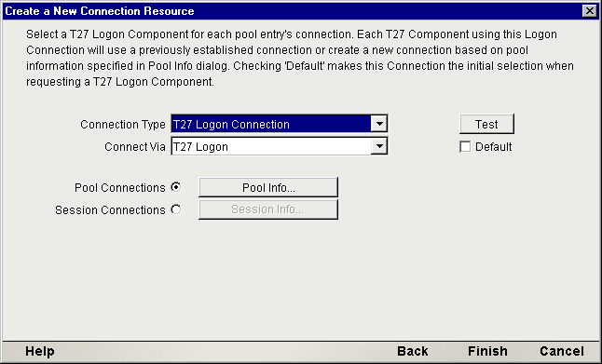The width and height of the screenshot is (602, 364).
Task: Click Finish to create the connection
Action: coord(487,351)
